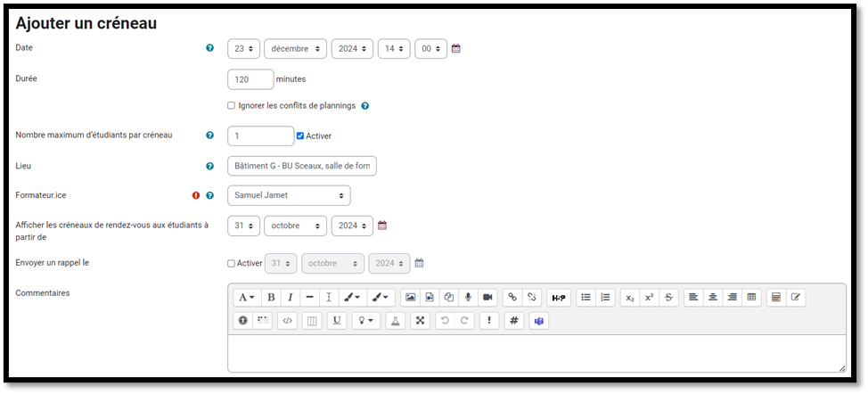The width and height of the screenshot is (868, 394).
Task: Toggle bold formatting in the Commentaires editor
Action: (x=271, y=298)
